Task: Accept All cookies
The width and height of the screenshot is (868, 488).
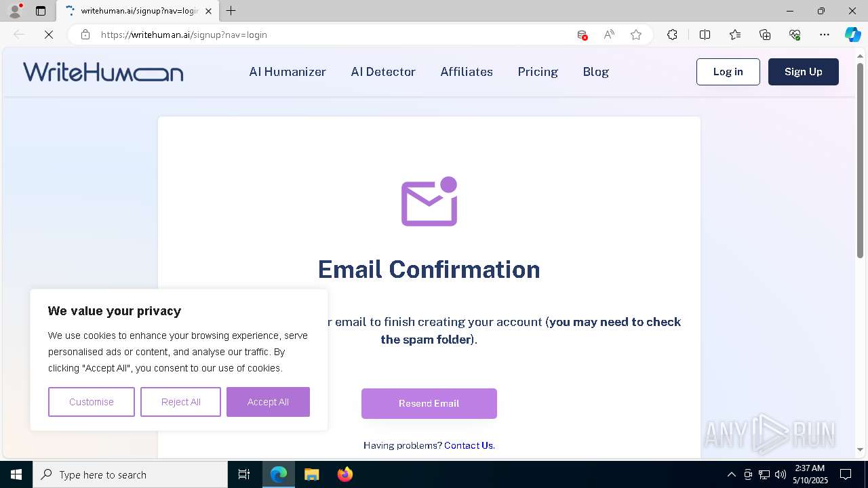Action: pyautogui.click(x=268, y=402)
